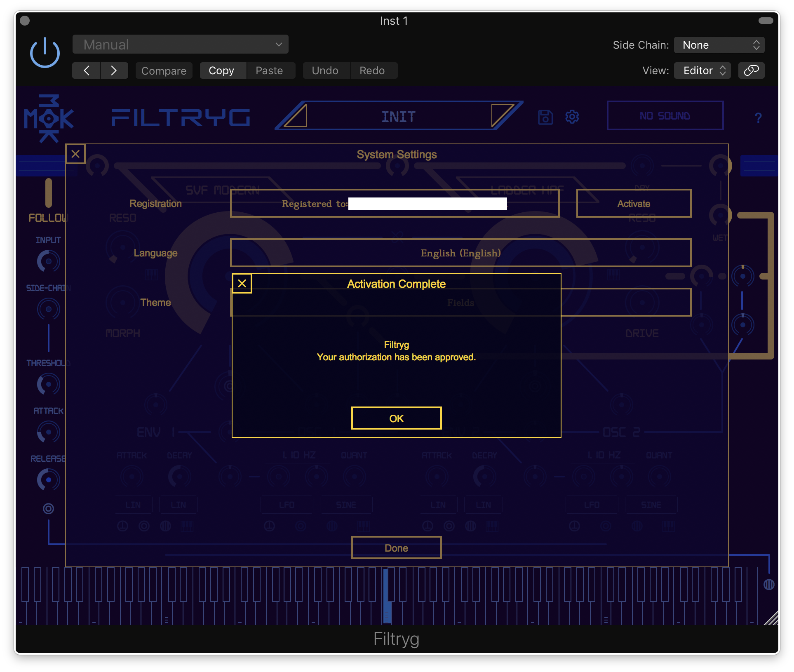Go to the previous preset using left arrow
Screen dimensions: 794x672
[x=86, y=70]
